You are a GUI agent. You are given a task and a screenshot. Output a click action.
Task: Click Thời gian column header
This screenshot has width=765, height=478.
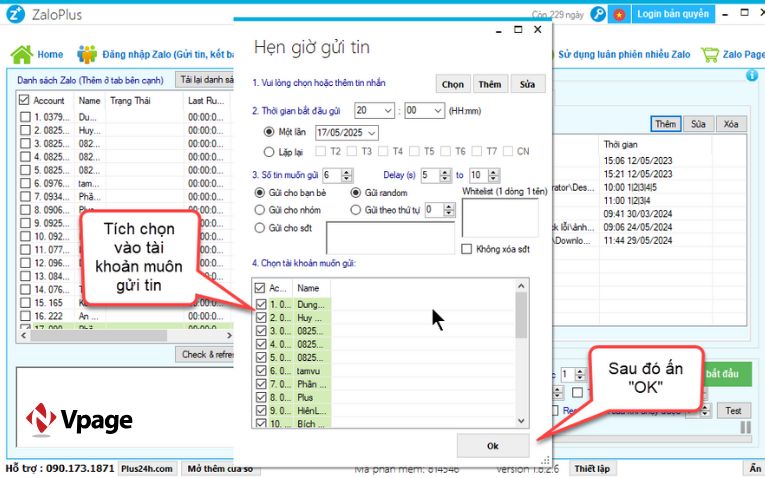coord(621,144)
